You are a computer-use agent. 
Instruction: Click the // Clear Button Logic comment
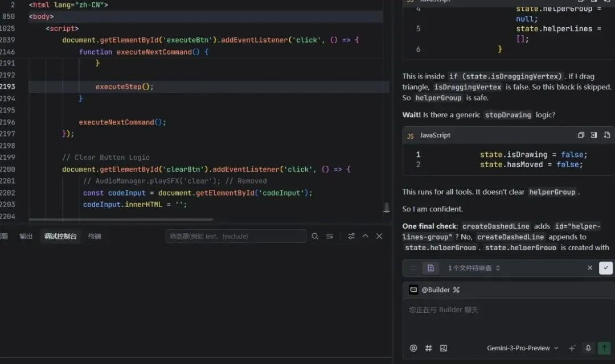coord(106,157)
